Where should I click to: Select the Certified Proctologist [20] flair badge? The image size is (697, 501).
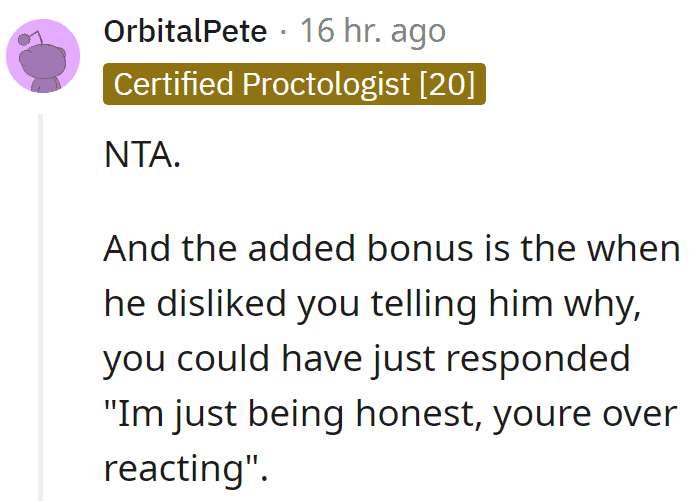294,84
